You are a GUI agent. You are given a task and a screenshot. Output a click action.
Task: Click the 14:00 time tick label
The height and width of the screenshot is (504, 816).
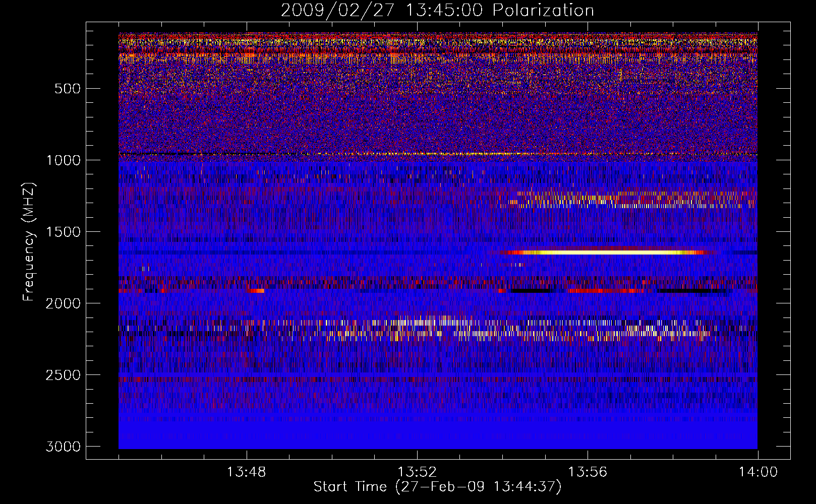click(758, 472)
